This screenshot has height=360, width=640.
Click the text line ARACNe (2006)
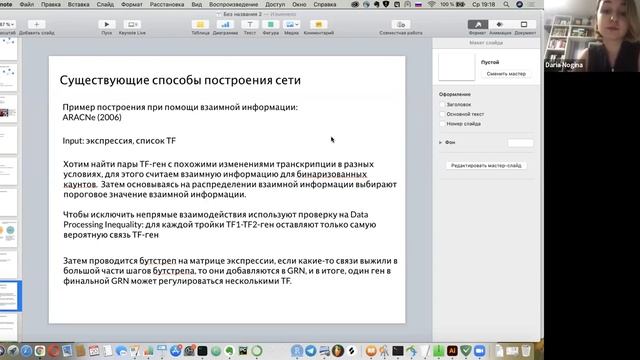pos(92,118)
